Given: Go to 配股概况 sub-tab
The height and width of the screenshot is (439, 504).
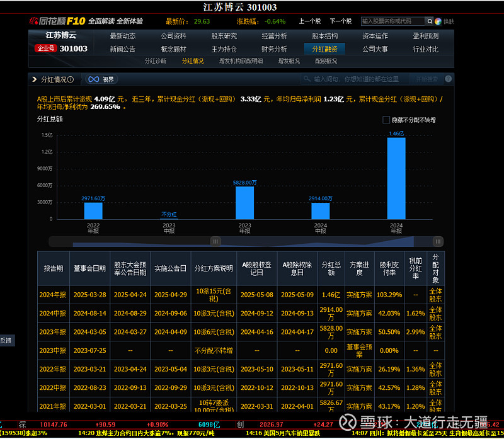Looking at the screenshot, I should coord(326,61).
